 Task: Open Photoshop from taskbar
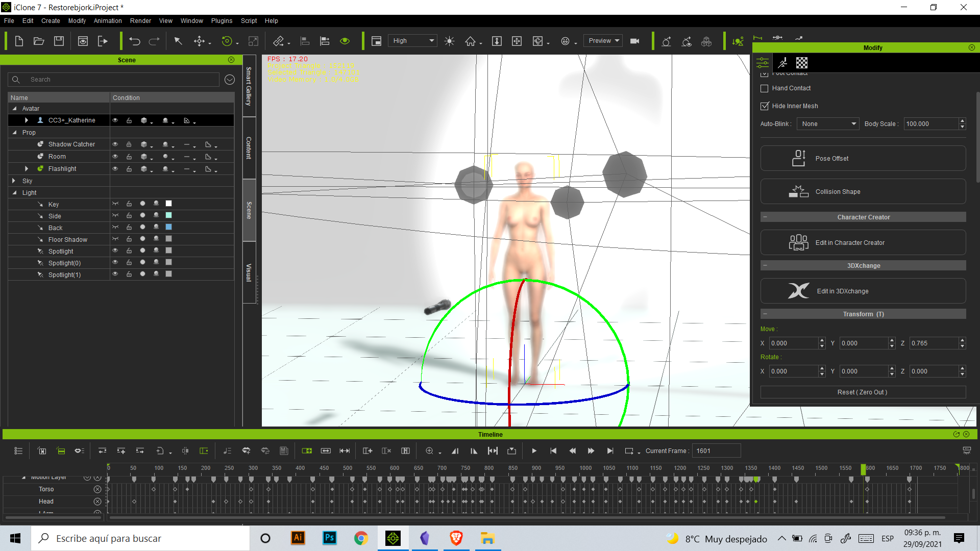[x=330, y=538]
